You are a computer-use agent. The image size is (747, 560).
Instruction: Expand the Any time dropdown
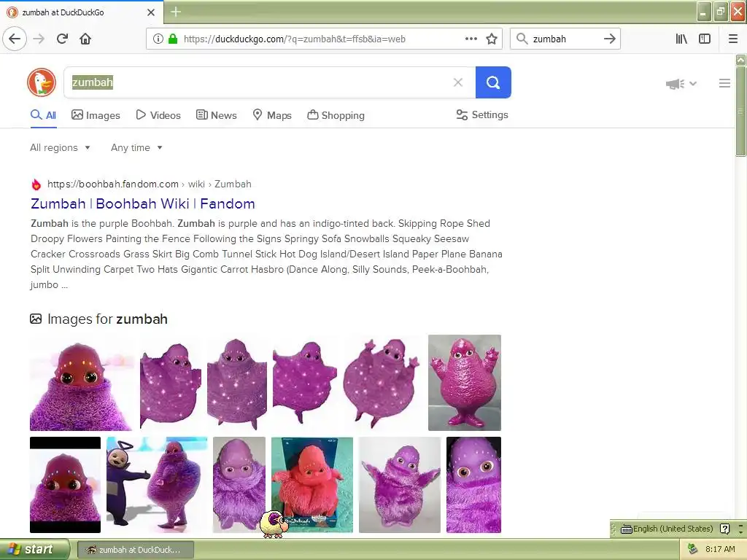[x=136, y=147]
